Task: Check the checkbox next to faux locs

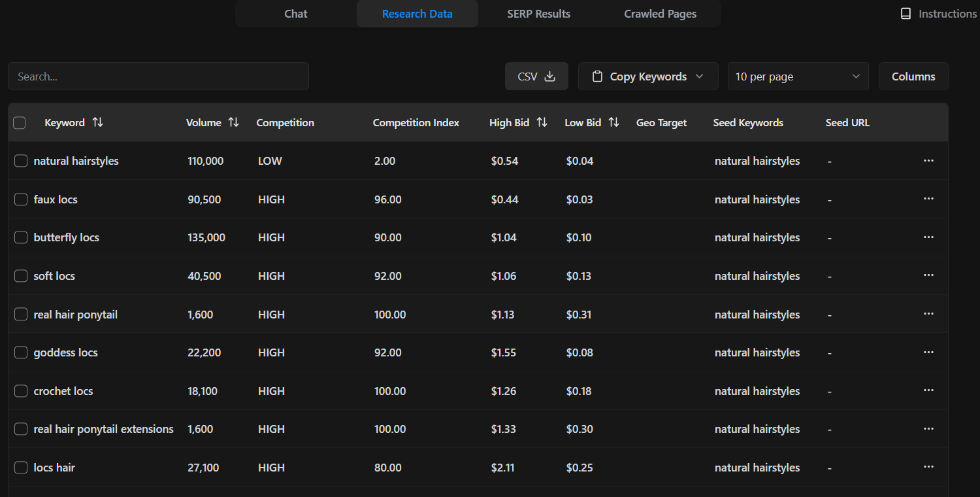Action: pyautogui.click(x=20, y=199)
